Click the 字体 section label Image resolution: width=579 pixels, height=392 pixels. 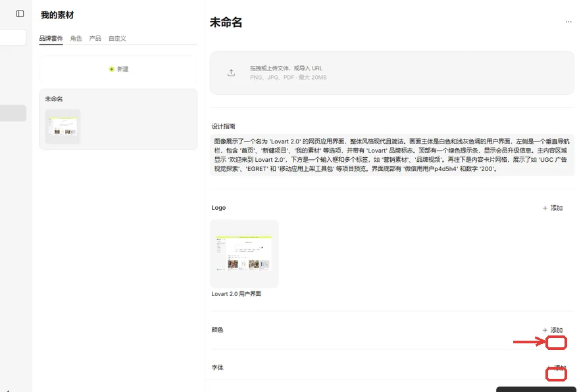218,367
